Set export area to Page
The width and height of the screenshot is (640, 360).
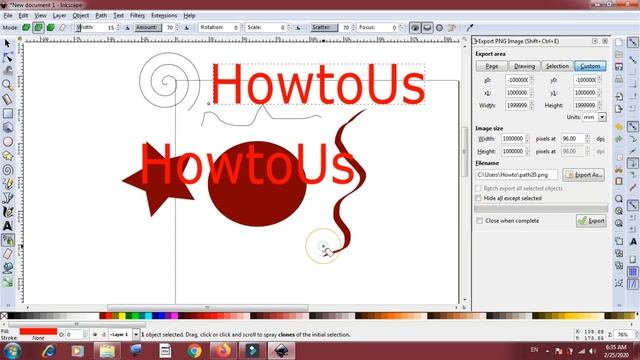[491, 66]
